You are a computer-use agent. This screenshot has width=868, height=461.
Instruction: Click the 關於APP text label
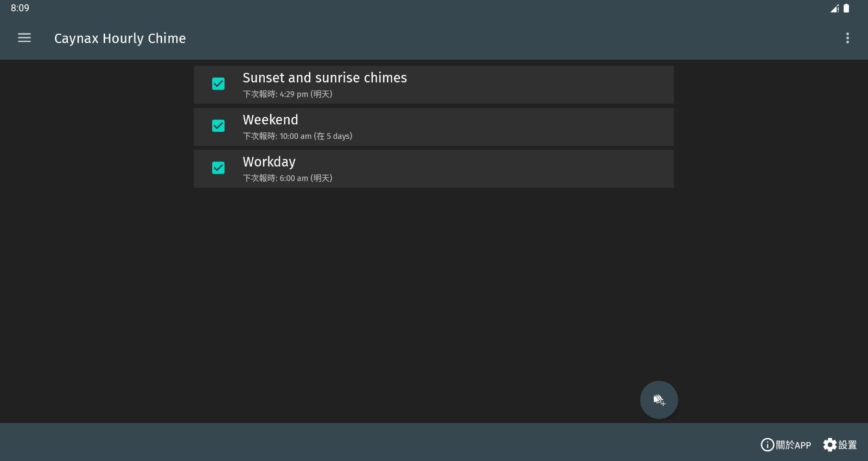[x=793, y=445]
